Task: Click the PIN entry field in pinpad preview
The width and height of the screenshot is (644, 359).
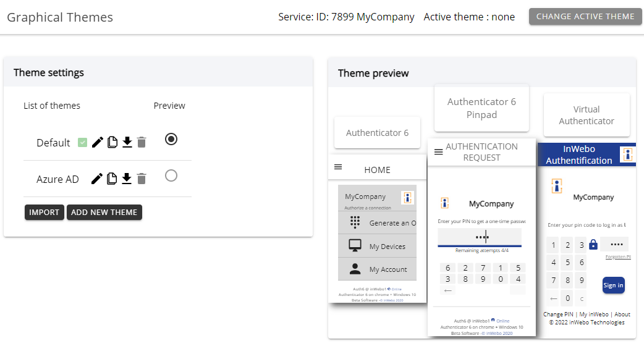Action: 480,237
